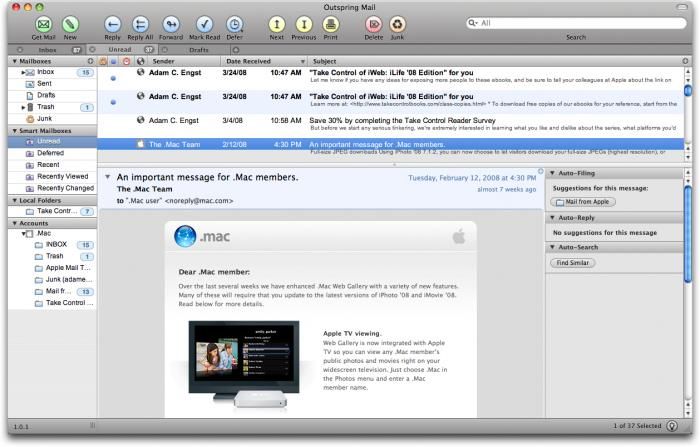
Task: Go to Previous message icon
Action: tap(304, 24)
